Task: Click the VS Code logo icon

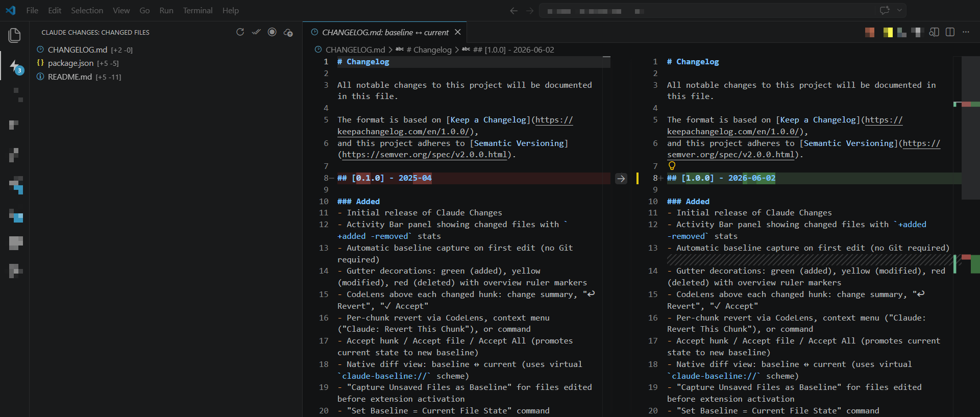Action: 11,10
